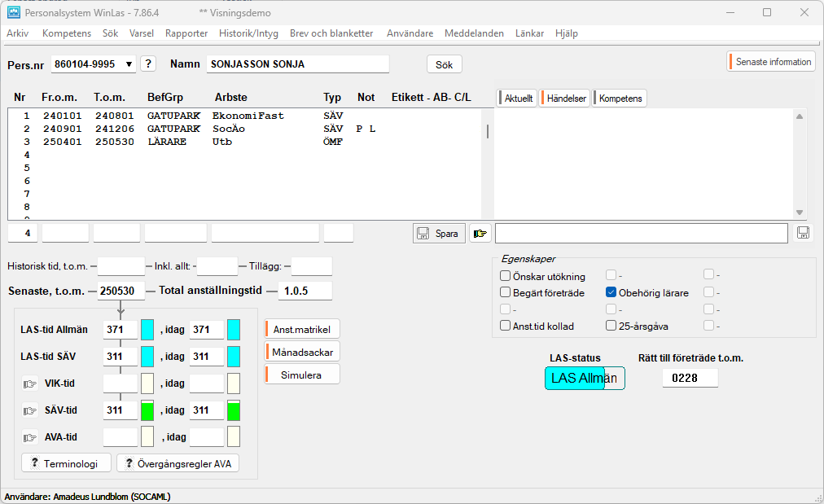Click the question mark help button beside Pers.nr
The width and height of the screenshot is (824, 504).
tap(148, 64)
